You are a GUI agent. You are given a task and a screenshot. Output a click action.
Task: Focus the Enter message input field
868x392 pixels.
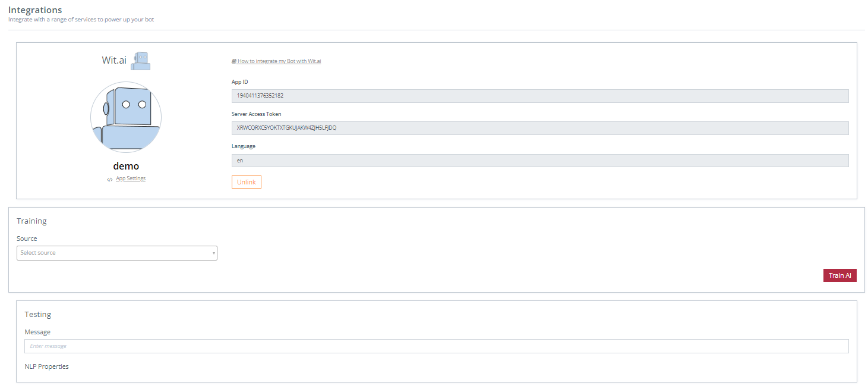[x=436, y=346]
